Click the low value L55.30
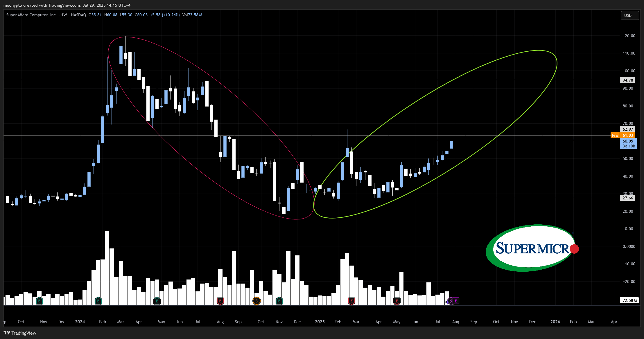Image resolution: width=644 pixels, height=339 pixels. [x=126, y=15]
